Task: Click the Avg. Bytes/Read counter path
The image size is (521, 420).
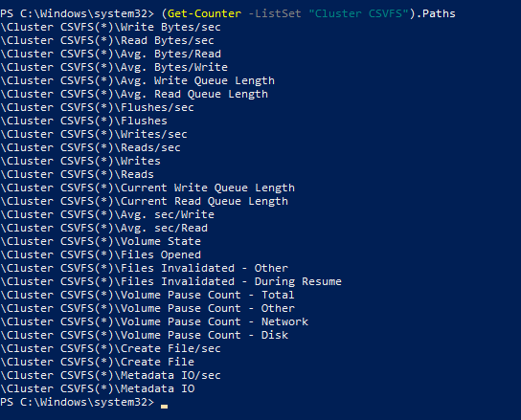Action: click(110, 54)
